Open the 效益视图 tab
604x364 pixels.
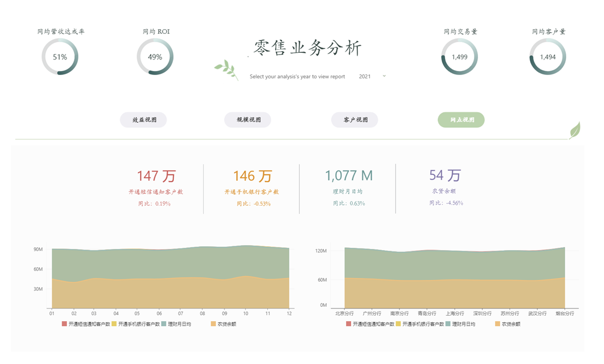tap(143, 120)
